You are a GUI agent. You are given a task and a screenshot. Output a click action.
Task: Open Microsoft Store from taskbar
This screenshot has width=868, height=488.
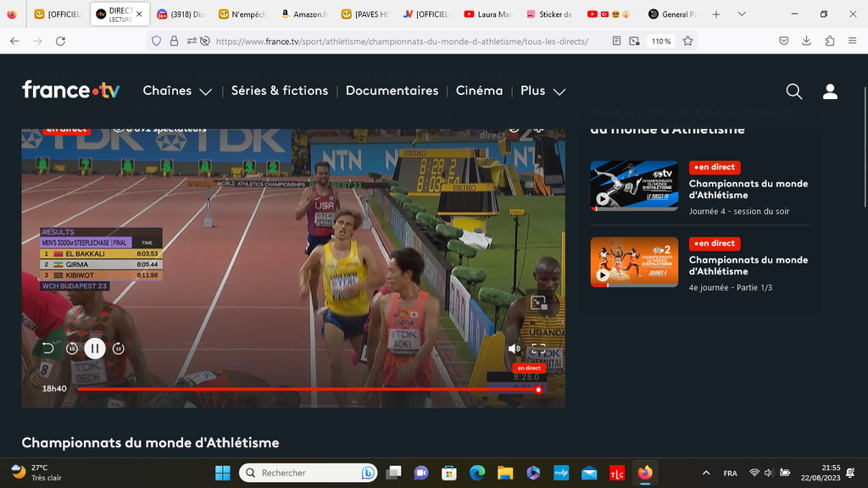[449, 473]
